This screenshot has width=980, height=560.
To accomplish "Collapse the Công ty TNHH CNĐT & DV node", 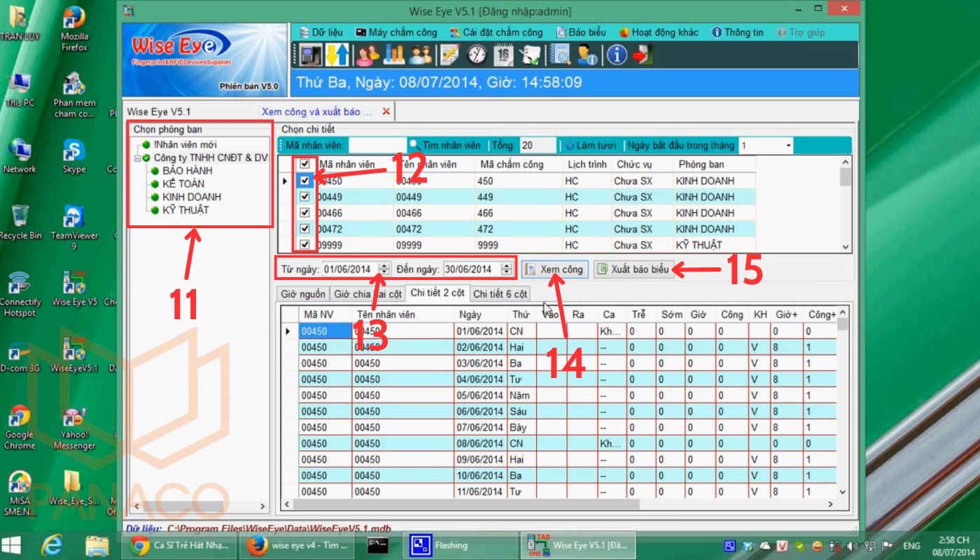I will [x=139, y=158].
